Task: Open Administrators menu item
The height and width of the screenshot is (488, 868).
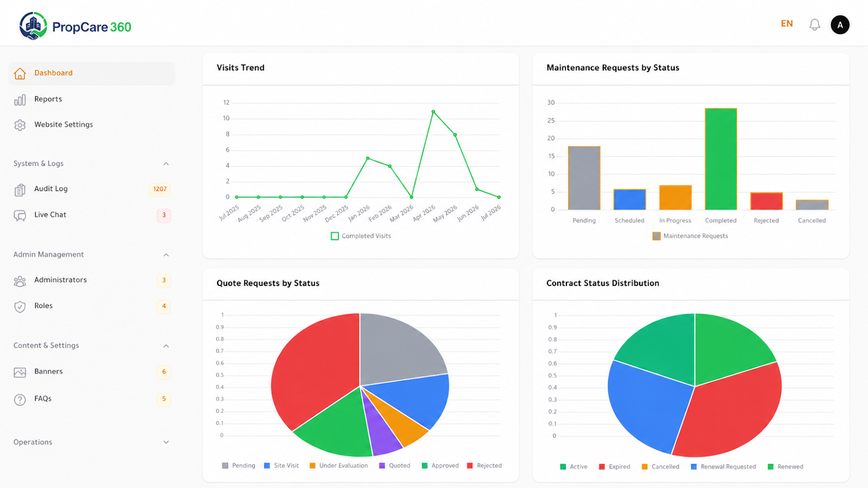Action: pos(92,280)
